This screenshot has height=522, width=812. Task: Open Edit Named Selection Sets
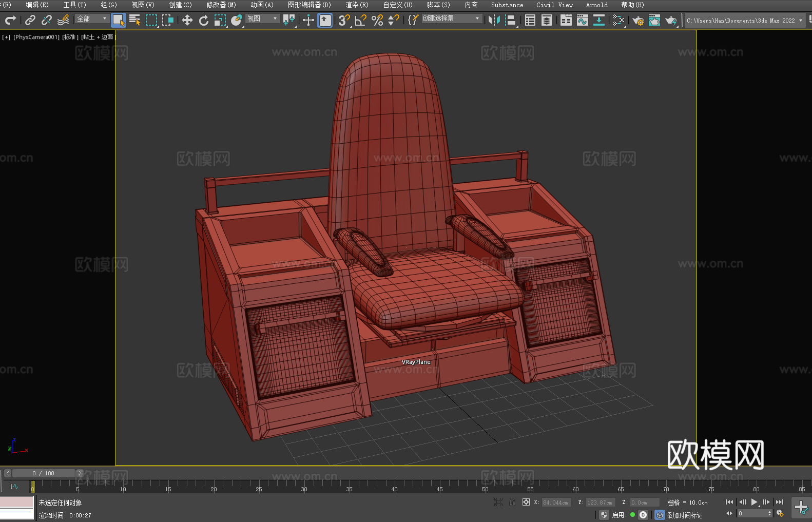click(413, 20)
